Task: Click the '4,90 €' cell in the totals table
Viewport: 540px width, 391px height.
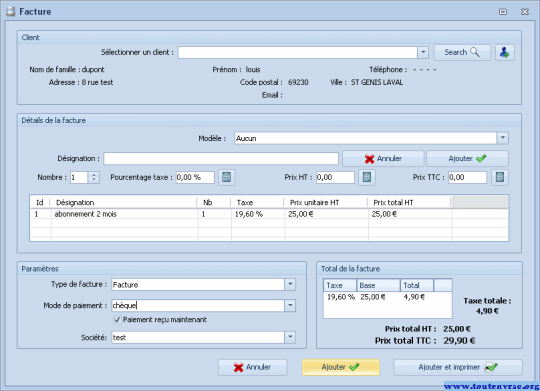Action: [414, 297]
